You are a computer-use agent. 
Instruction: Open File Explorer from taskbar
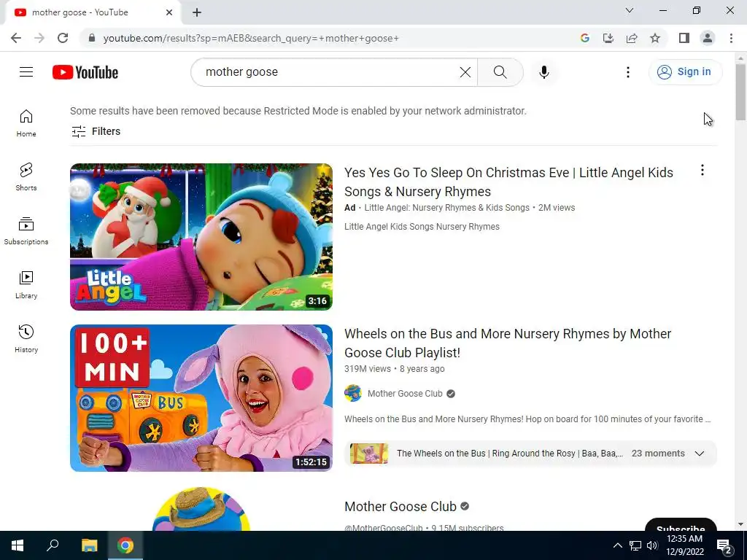(89, 545)
